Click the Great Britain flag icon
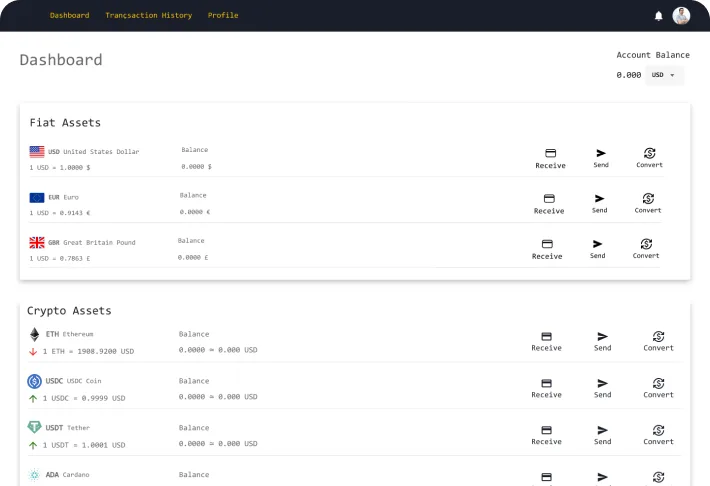 (x=37, y=242)
